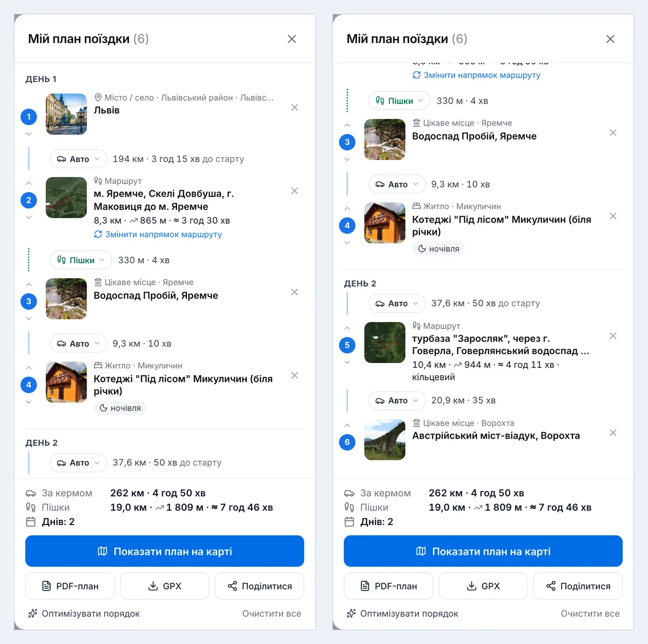Left panel: open Авто dropdown beside 37,6 км
The height and width of the screenshot is (644, 648).
tap(78, 462)
